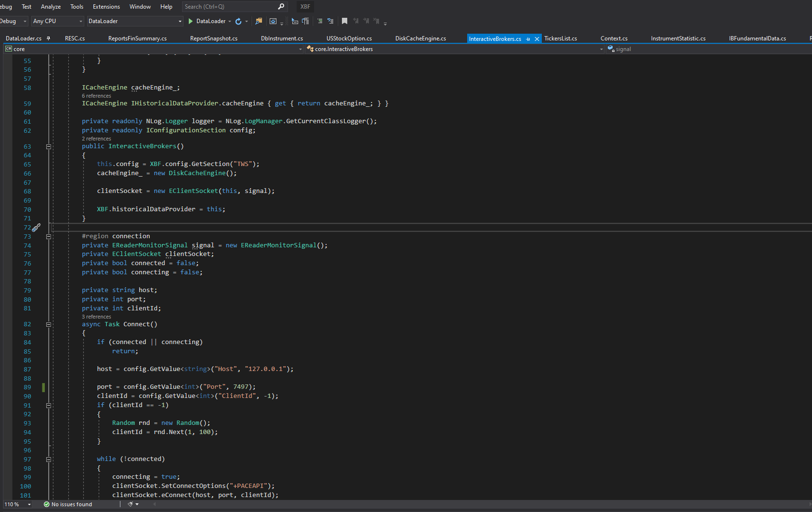Viewport: 812px width, 512px height.
Task: Click the '2 references' CodeLens link
Action: (96, 139)
